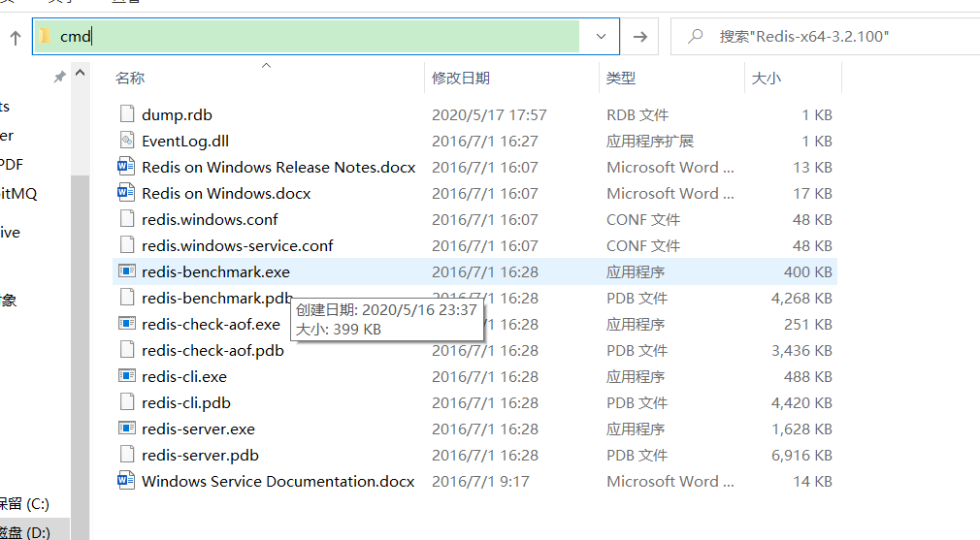Viewport: 980px width, 540px height.
Task: Select redis-server.exe file name
Action: click(x=198, y=429)
